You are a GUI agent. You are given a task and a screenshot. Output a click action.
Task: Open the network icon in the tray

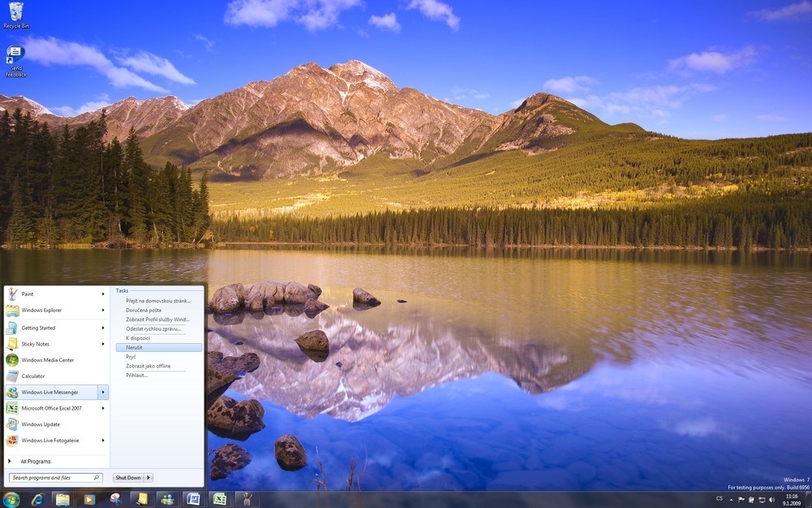(x=762, y=500)
